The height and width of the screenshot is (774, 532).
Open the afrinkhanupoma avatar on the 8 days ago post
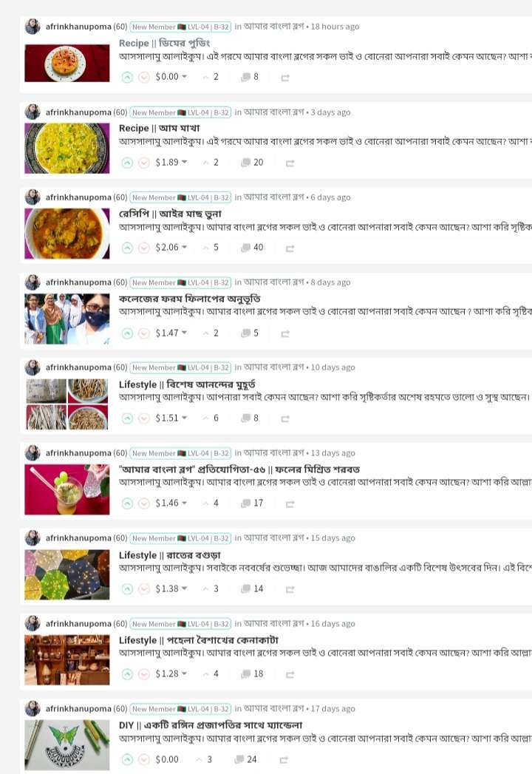pos(33,282)
